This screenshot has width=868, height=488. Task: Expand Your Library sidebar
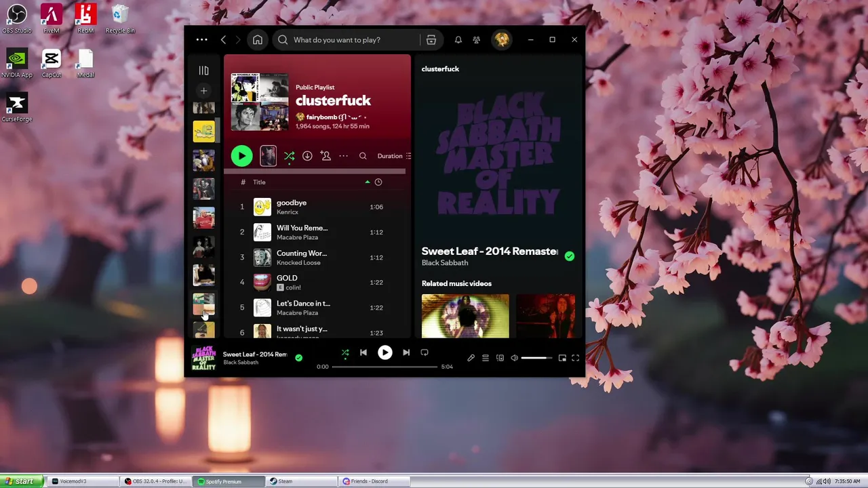[x=203, y=70]
